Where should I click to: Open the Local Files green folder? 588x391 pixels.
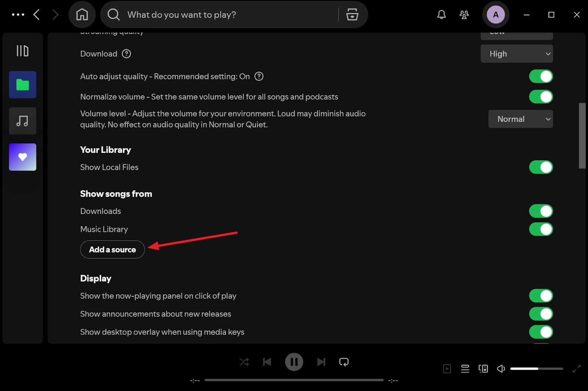click(x=23, y=85)
